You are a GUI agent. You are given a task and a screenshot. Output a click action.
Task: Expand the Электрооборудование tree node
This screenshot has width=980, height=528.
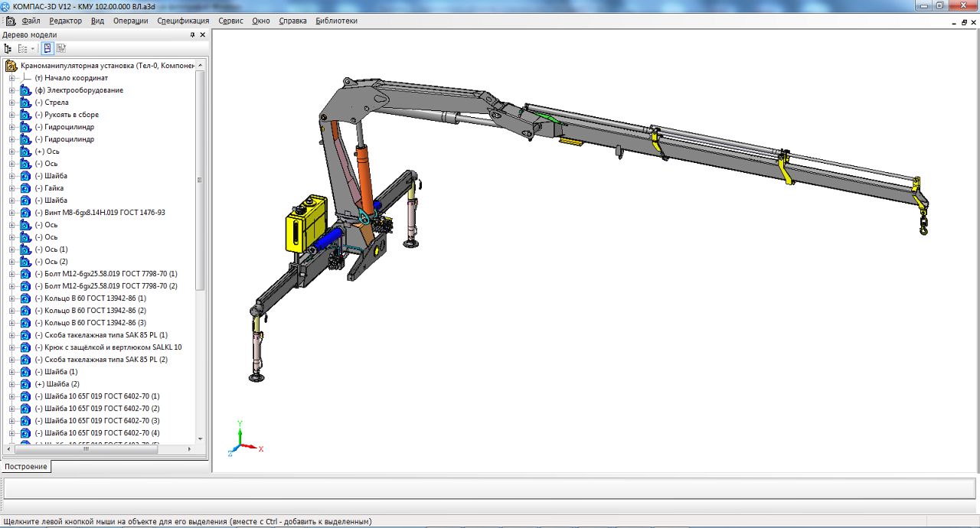pyautogui.click(x=11, y=90)
